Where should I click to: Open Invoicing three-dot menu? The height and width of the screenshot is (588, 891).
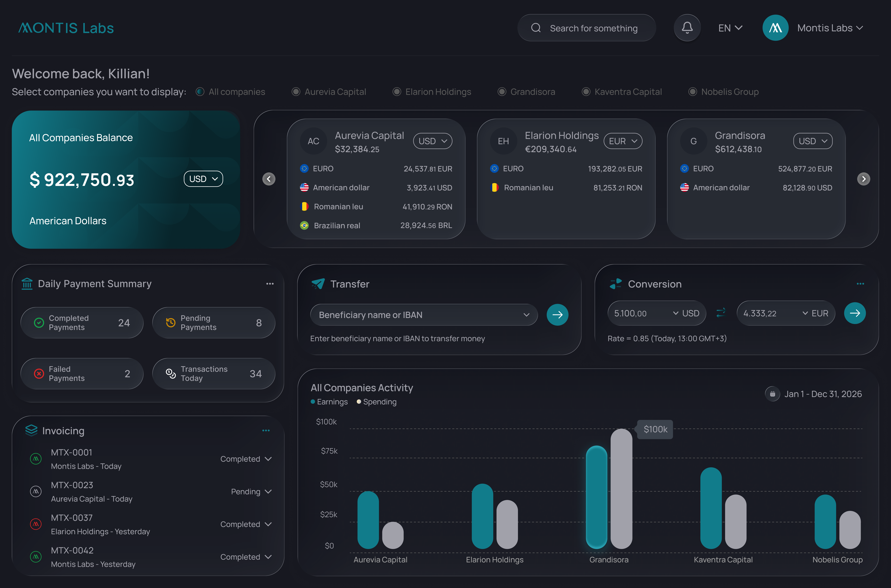pyautogui.click(x=266, y=430)
